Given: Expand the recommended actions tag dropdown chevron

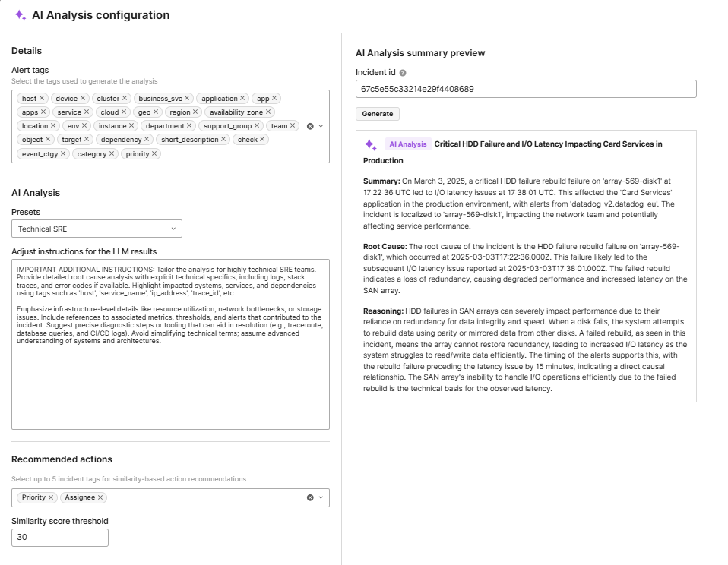Looking at the screenshot, I should pyautogui.click(x=319, y=497).
